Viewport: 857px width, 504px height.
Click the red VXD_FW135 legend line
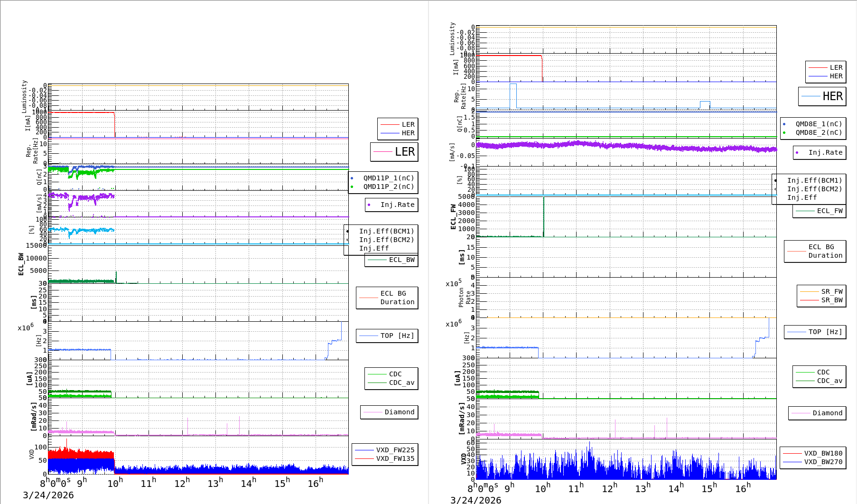364,458
